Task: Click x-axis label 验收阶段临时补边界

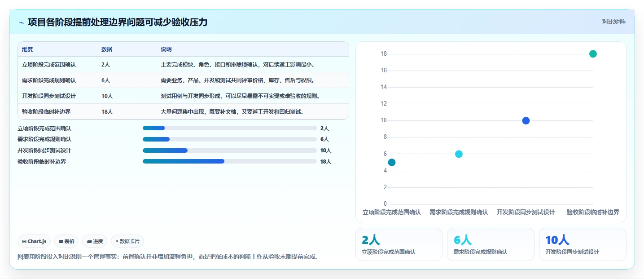Action: (593, 212)
